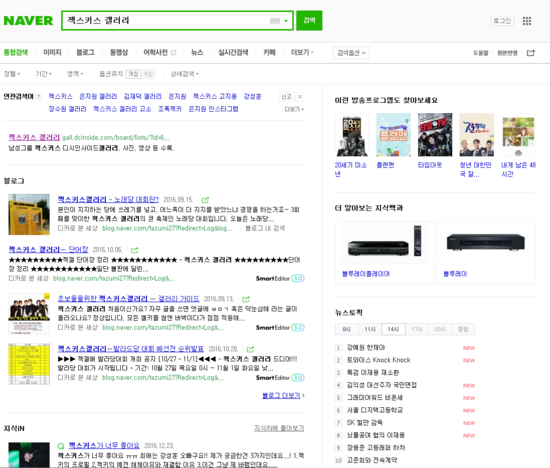Click related search 젝스키스 고지용
The width and height of the screenshot is (550, 468).
tap(215, 96)
